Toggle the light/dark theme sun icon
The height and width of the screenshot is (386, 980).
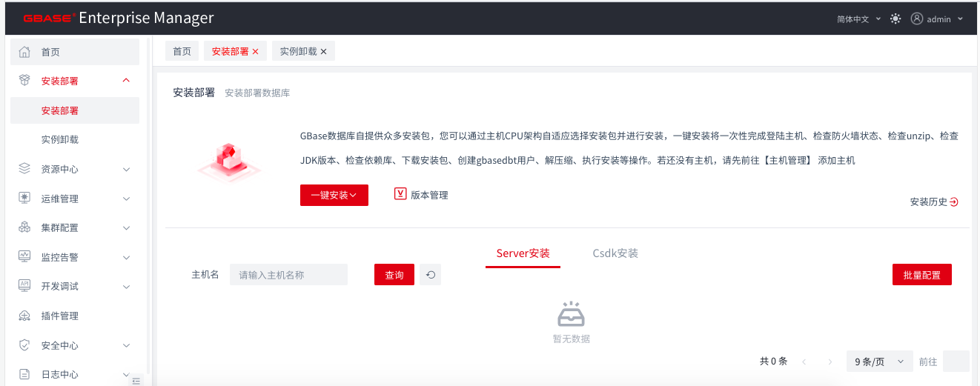pos(895,19)
